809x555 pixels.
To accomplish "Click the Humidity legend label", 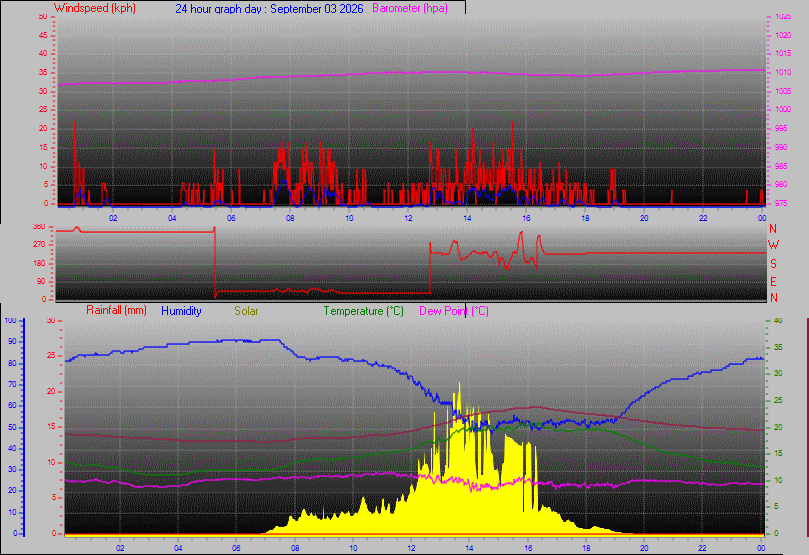I will pos(181,311).
